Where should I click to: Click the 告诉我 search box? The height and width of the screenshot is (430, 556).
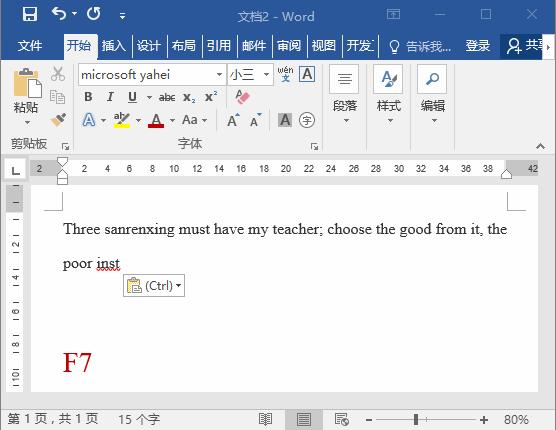pos(420,46)
